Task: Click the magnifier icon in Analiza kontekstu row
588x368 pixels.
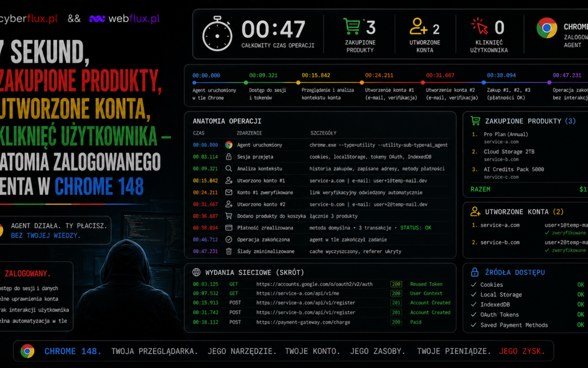Action: coord(228,168)
